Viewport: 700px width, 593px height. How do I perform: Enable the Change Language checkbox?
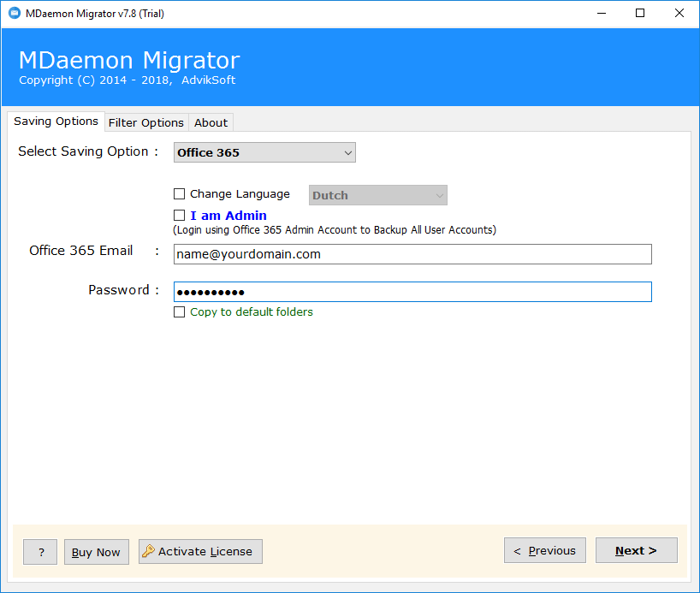179,193
